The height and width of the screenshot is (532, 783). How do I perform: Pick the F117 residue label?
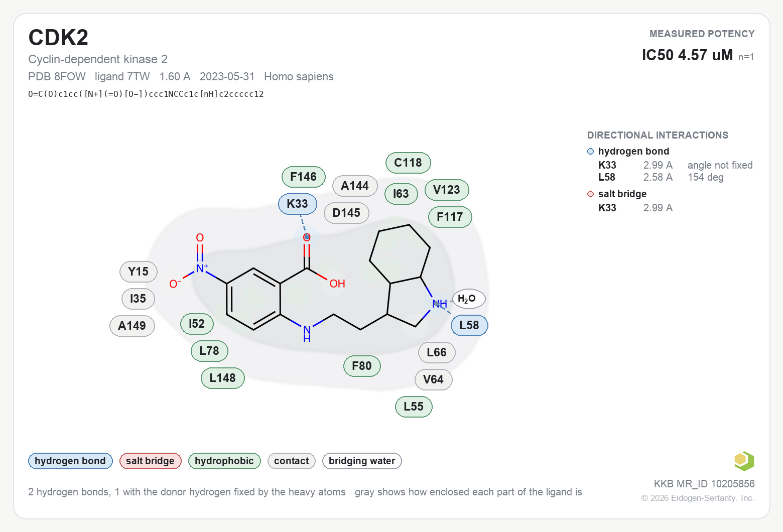tap(450, 217)
